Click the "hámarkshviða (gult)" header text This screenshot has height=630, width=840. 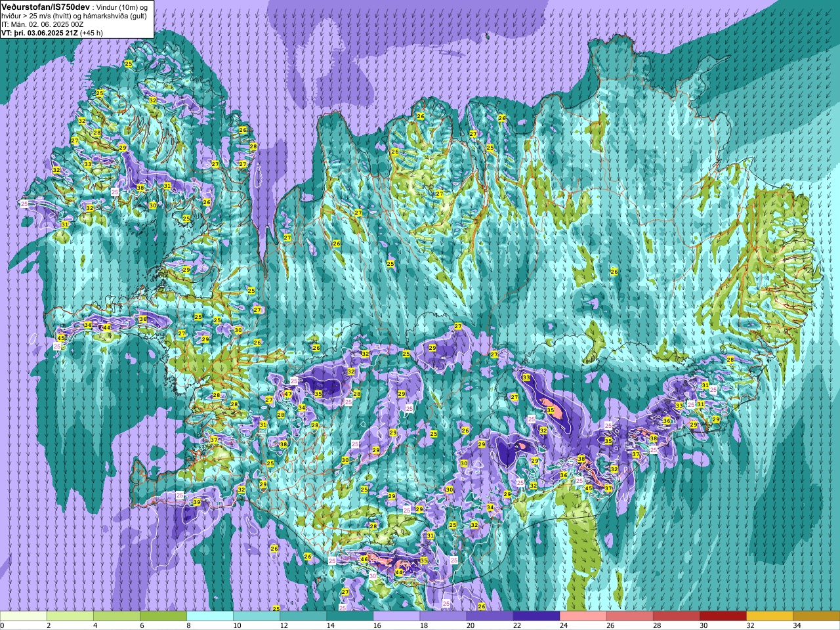click(x=115, y=15)
